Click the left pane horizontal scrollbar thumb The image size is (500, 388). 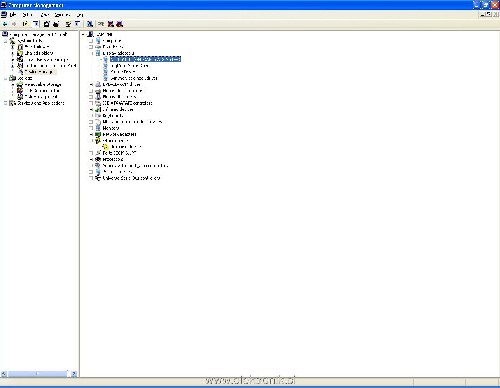[x=37, y=374]
